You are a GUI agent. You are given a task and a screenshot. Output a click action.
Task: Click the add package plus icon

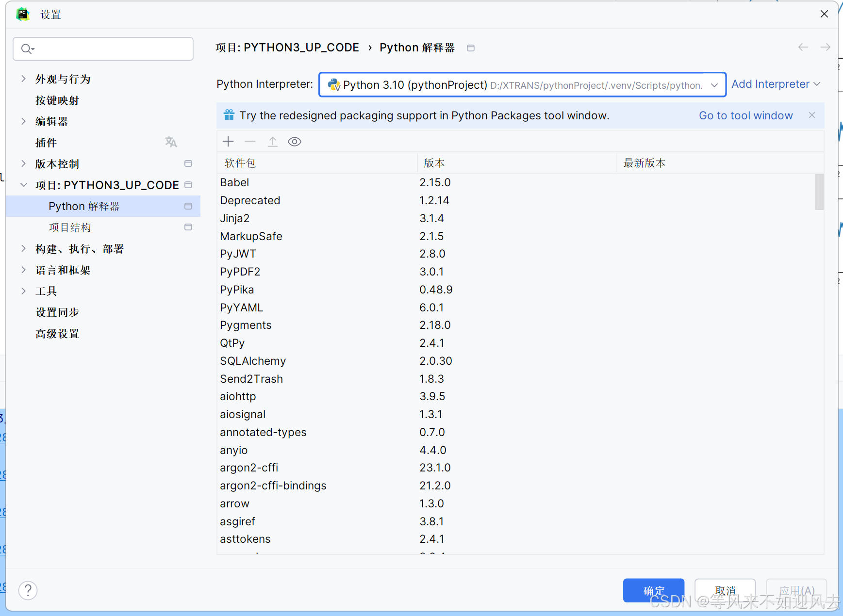pos(228,142)
